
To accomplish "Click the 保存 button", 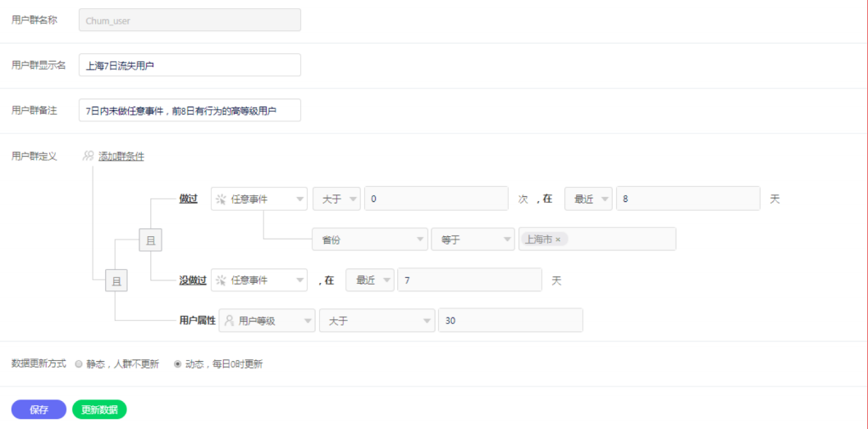I will [39, 409].
